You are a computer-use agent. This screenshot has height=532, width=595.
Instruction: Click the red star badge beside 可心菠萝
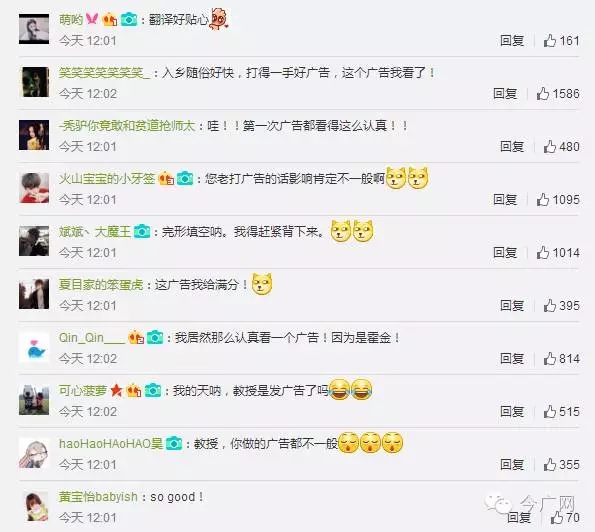[x=116, y=390]
